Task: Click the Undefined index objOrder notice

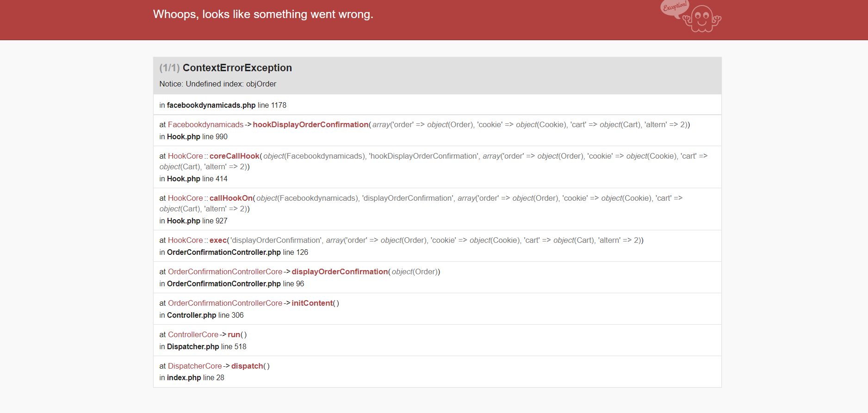Action: [217, 84]
